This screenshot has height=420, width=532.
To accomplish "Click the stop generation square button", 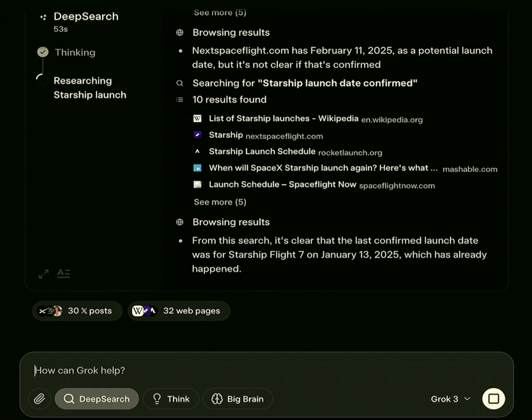I will point(494,399).
